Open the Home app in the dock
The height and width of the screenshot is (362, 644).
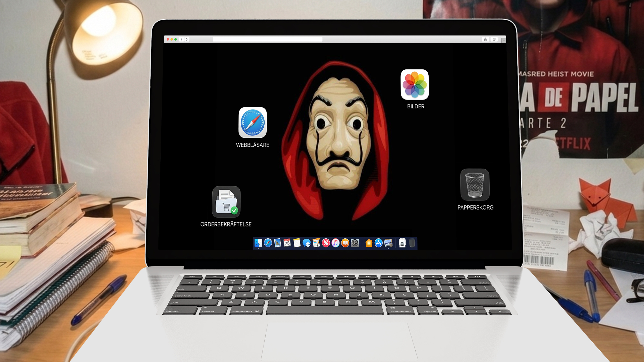369,243
